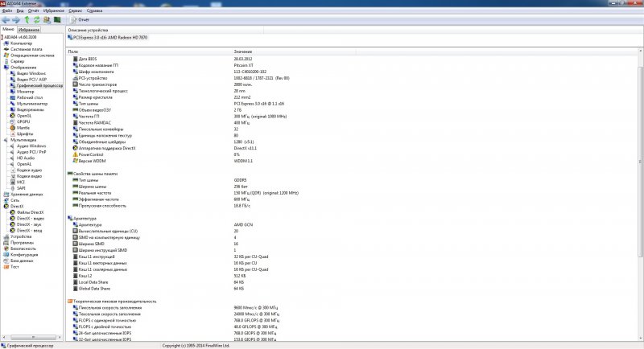Open the Mantle page in the tree
The width and height of the screenshot is (644, 349).
[23, 127]
